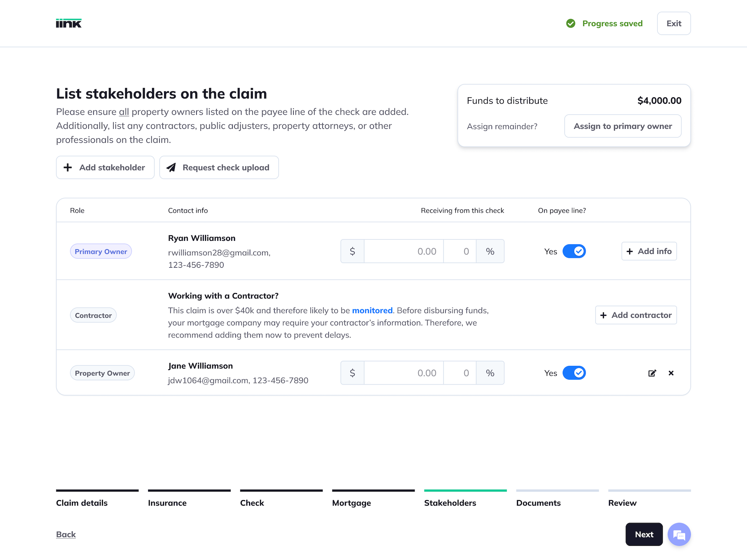Click the plus icon on Add contractor
The image size is (747, 560).
coord(603,315)
